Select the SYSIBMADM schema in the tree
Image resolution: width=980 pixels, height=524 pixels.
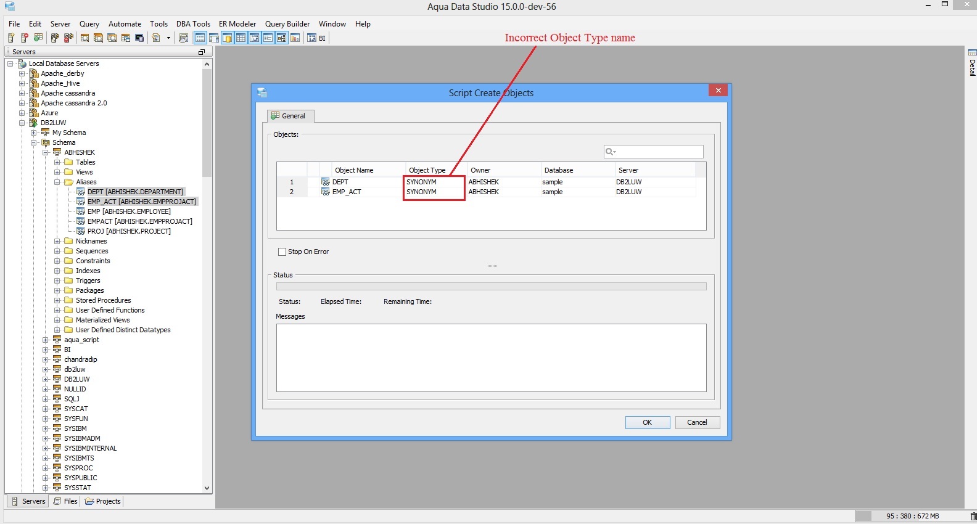pyautogui.click(x=82, y=438)
